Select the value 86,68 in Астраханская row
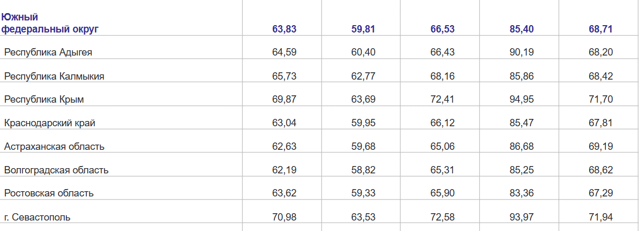644x231 pixels. pyautogui.click(x=522, y=147)
